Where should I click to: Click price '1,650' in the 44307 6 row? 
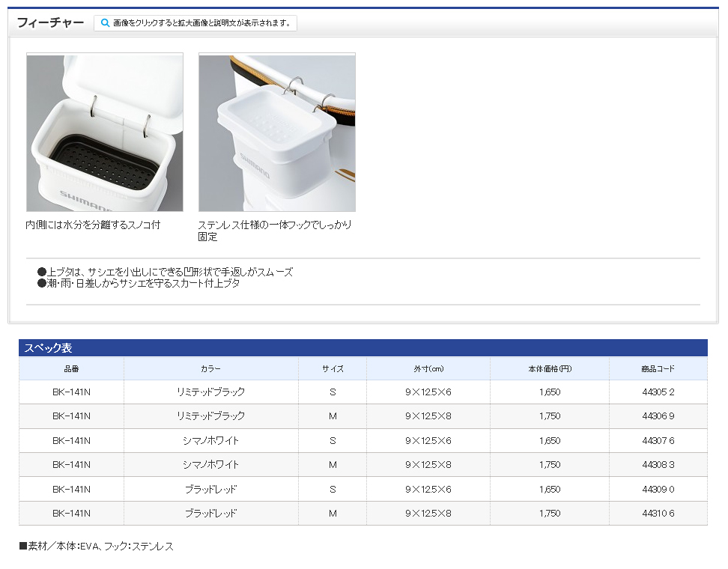[x=550, y=441]
